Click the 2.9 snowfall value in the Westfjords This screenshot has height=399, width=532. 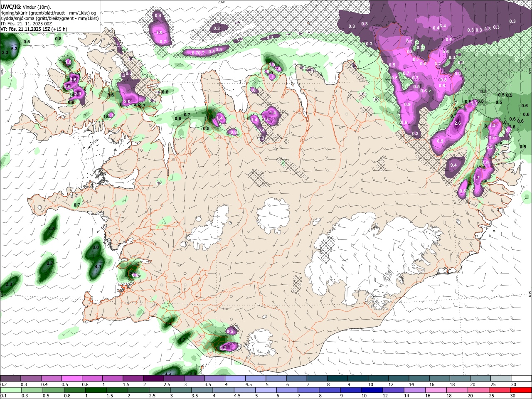pyautogui.click(x=77, y=94)
